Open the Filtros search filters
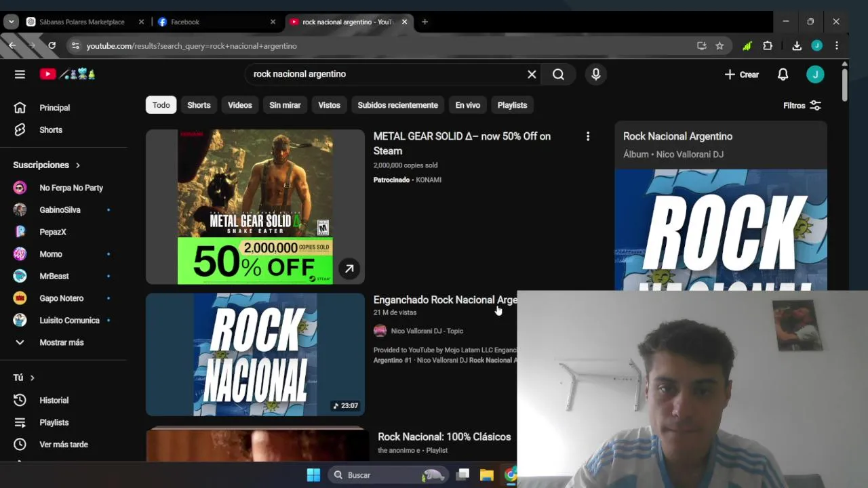This screenshot has height=488, width=868. pos(802,106)
